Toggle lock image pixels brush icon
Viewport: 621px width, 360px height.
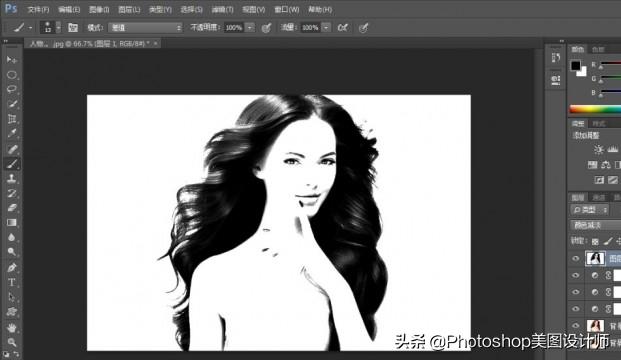coord(608,241)
